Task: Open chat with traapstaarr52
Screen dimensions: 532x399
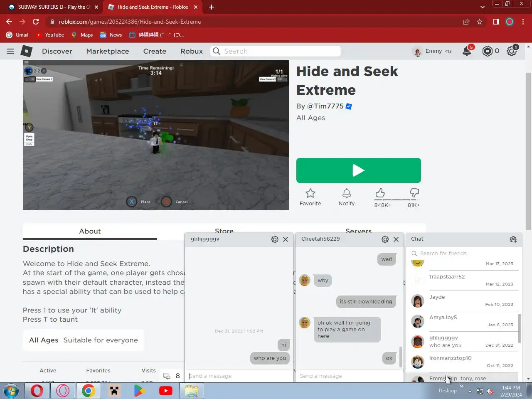Action: point(464,280)
